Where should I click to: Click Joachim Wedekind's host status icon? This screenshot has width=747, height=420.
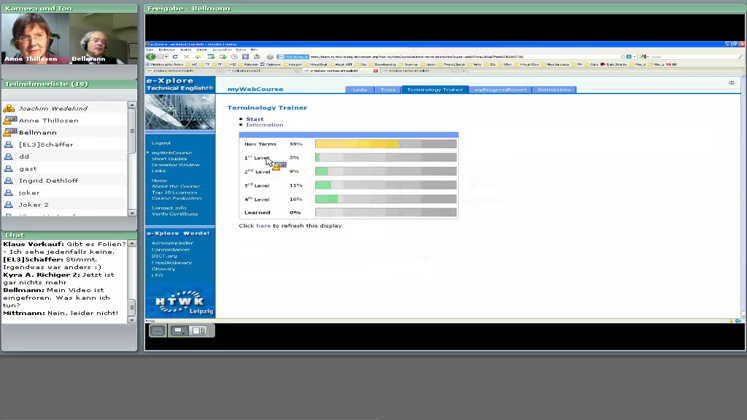10,108
